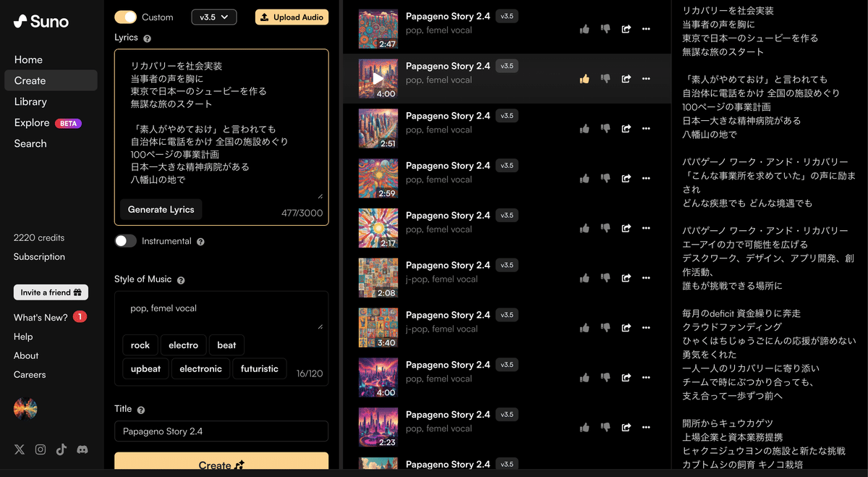Open the About link
Image resolution: width=868 pixels, height=477 pixels.
point(26,355)
